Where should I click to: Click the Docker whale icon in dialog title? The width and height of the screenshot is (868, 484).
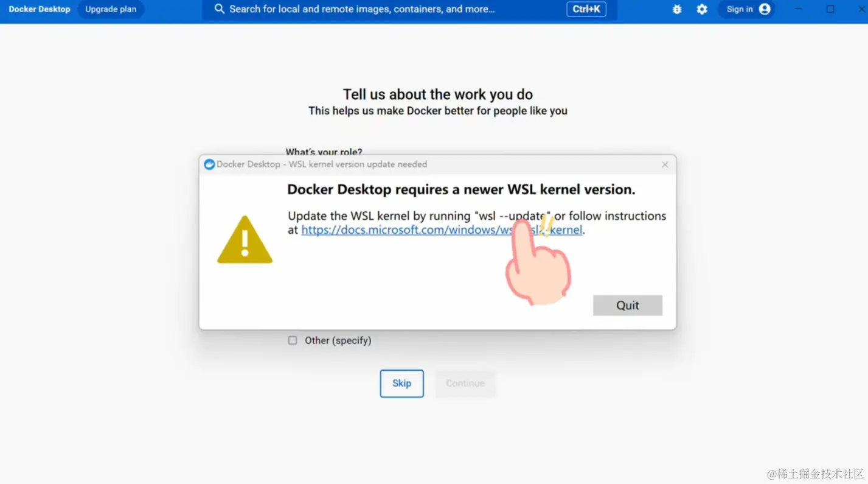tap(209, 164)
